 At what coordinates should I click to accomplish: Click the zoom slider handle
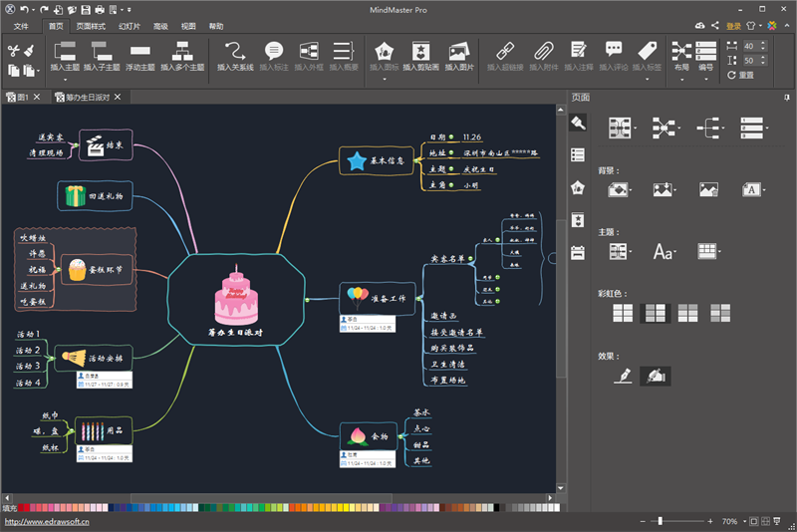click(660, 521)
